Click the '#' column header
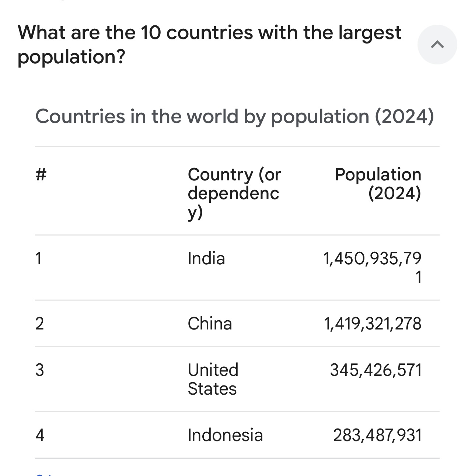The image size is (475, 476). coord(41,174)
